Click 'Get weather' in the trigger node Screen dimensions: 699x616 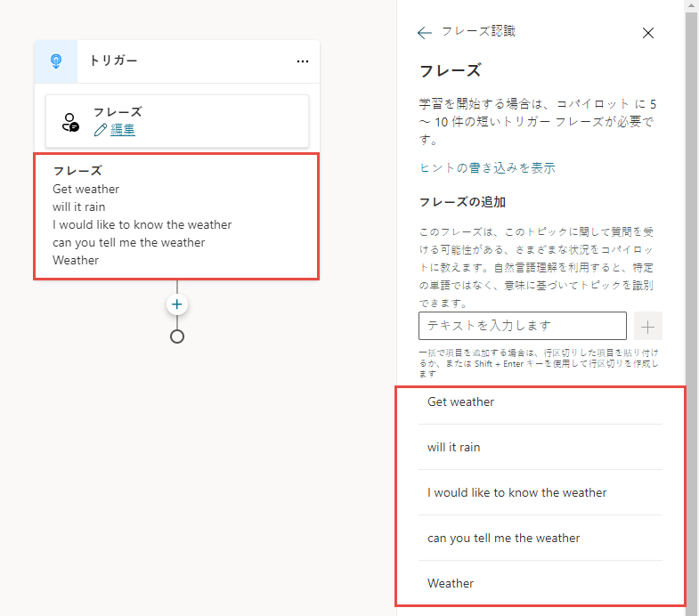[x=86, y=189]
